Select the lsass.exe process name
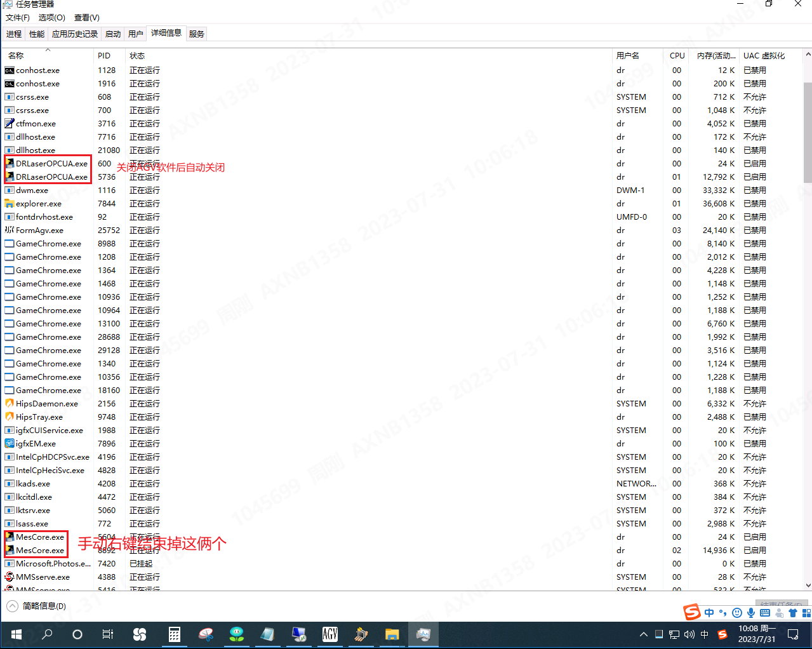This screenshot has width=812, height=649. coord(32,523)
